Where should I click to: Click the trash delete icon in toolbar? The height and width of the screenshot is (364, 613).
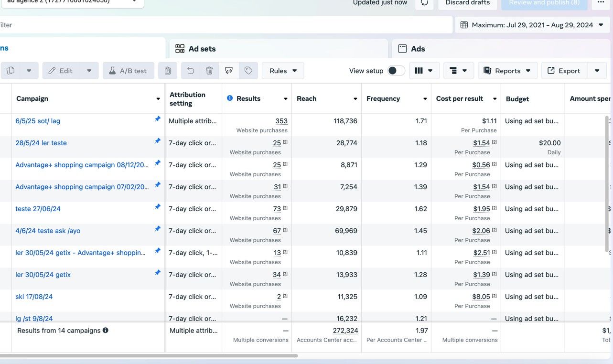209,71
